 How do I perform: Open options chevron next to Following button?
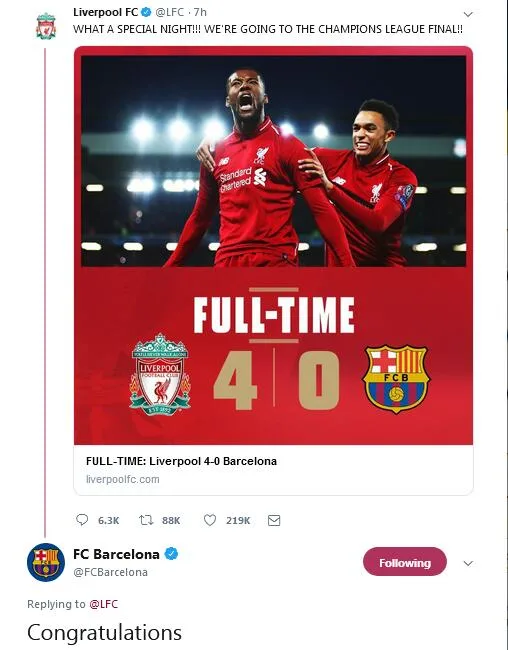pos(468,563)
